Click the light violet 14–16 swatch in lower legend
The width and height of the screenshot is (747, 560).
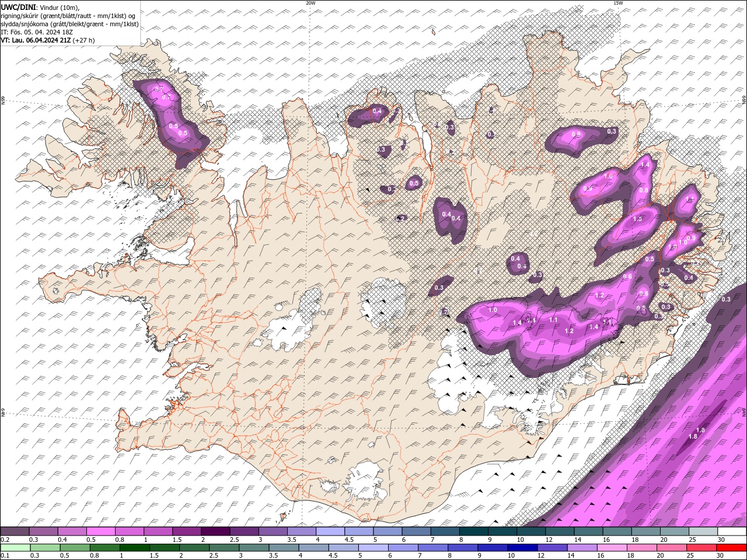(x=582, y=547)
